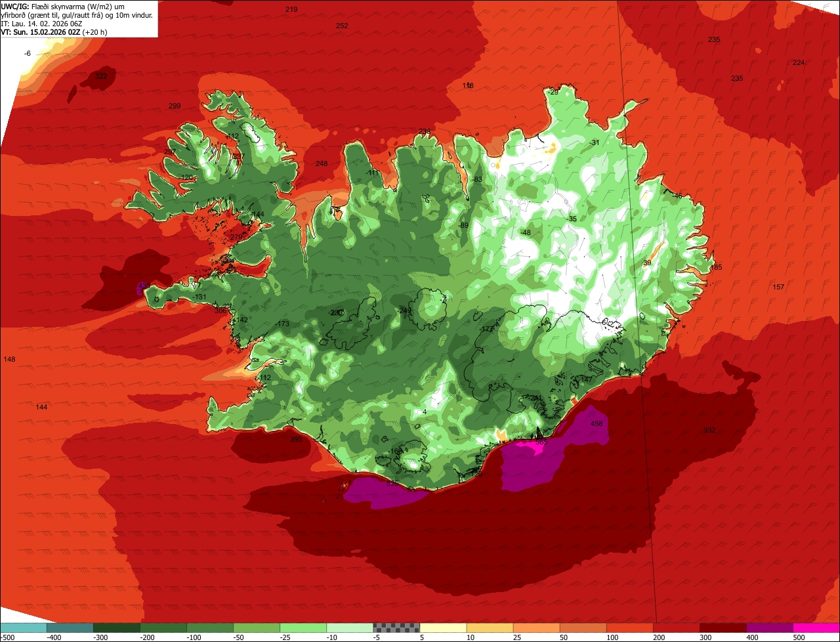840x642 pixels.
Task: Click the 'VT: Sun. 15.02.2026 02Z' line
Action: (x=54, y=32)
